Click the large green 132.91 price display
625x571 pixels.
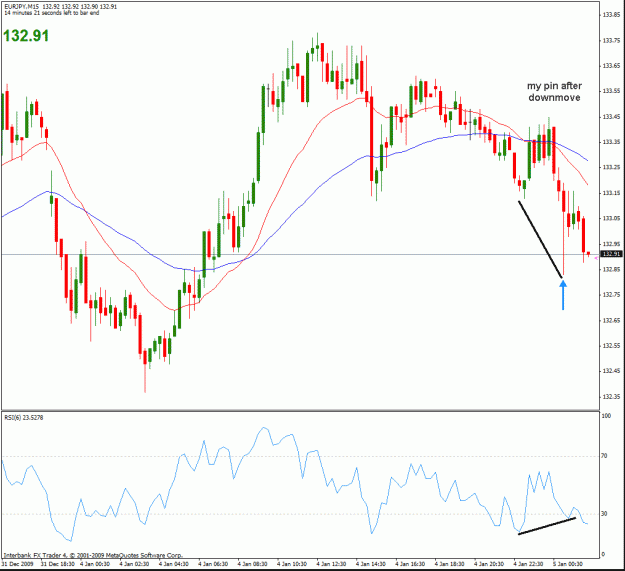pyautogui.click(x=26, y=36)
